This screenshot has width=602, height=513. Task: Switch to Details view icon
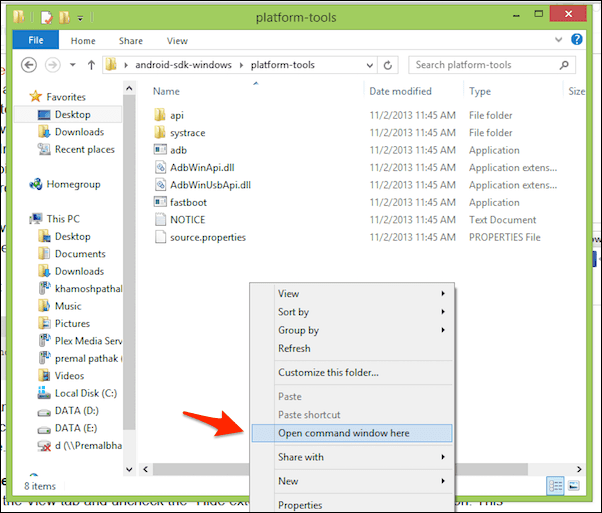point(555,486)
